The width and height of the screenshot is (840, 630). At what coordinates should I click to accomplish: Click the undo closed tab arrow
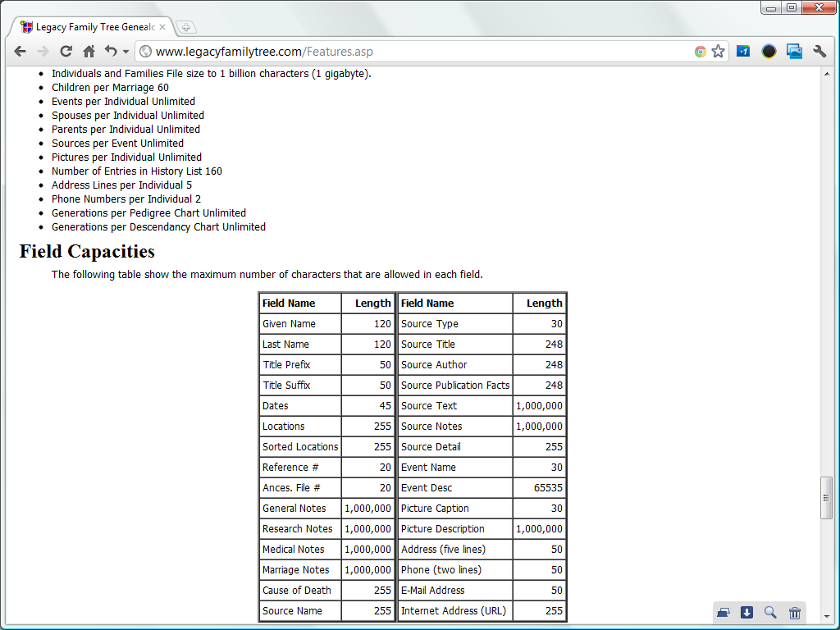click(x=111, y=51)
